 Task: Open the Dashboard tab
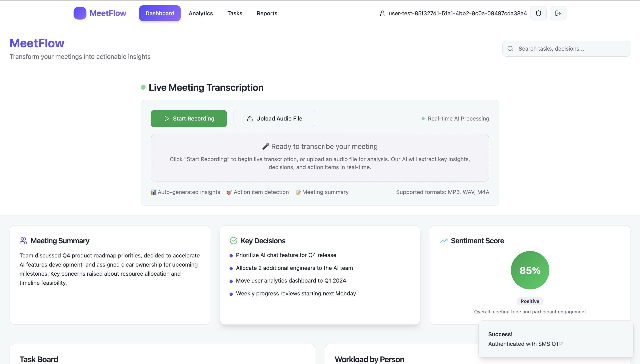point(160,13)
